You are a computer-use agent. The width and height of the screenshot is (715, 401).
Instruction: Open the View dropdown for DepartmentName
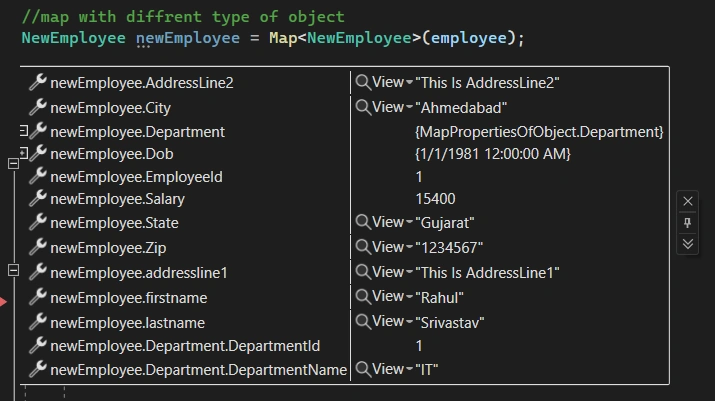point(409,369)
